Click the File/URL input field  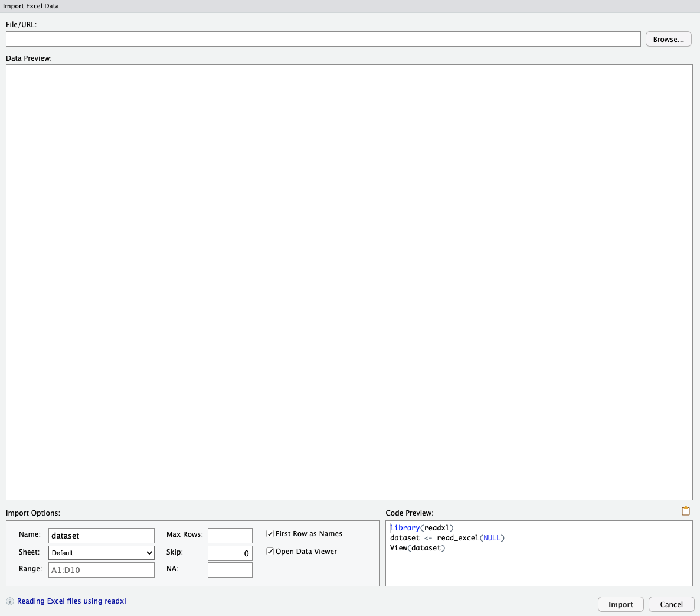pyautogui.click(x=323, y=39)
